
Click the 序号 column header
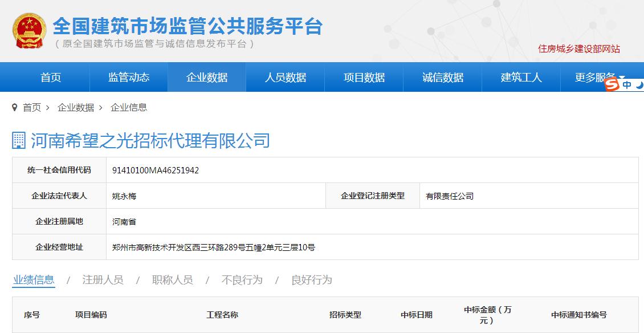point(32,315)
